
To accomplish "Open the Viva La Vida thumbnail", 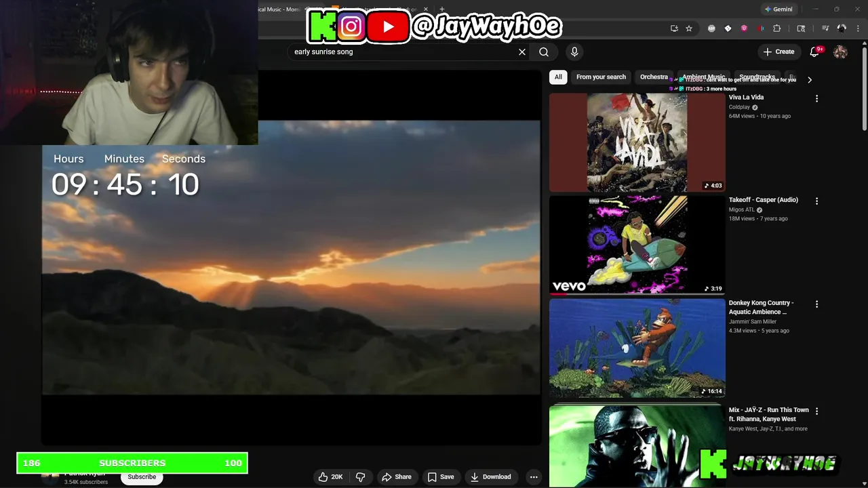I will point(637,142).
